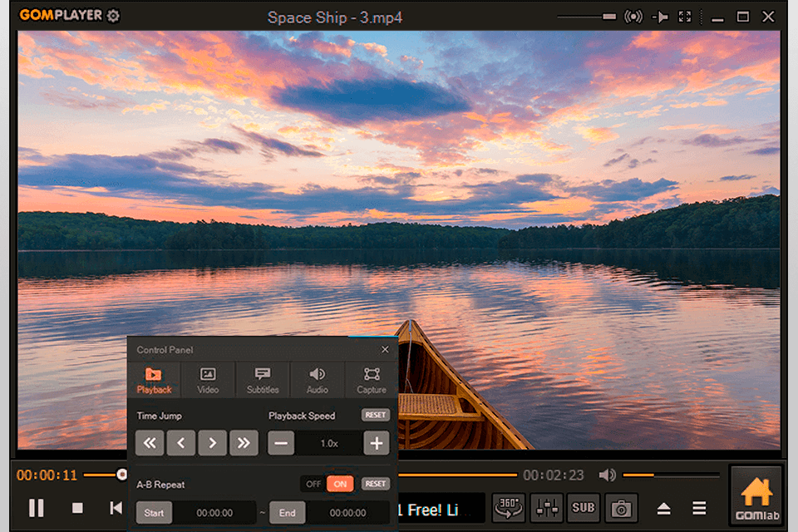Set A-B Repeat Start point

click(154, 513)
